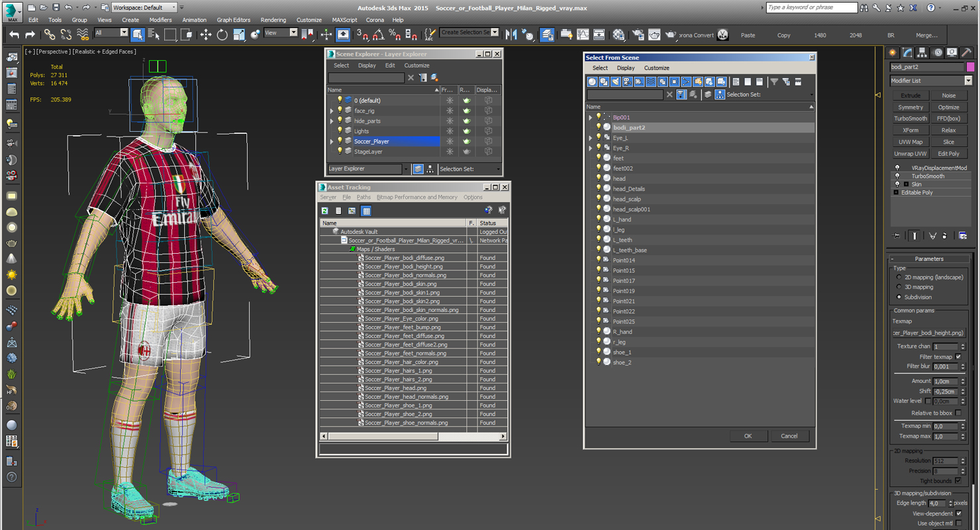Screen dimensions: 980x530
Task: Choose the Select and Rotate tool
Action: (222, 34)
